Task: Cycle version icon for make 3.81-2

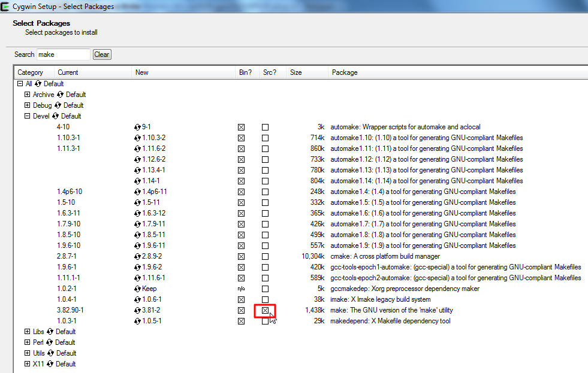Action: point(137,311)
